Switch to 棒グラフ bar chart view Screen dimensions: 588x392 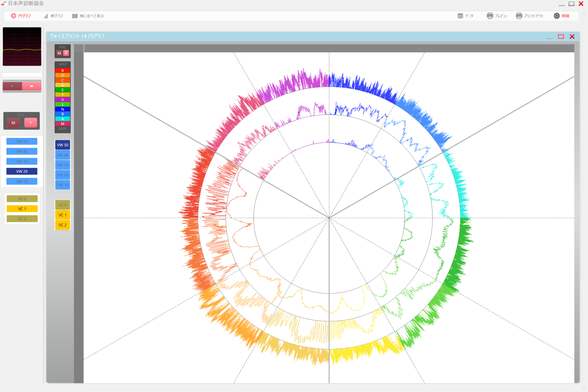click(46, 16)
